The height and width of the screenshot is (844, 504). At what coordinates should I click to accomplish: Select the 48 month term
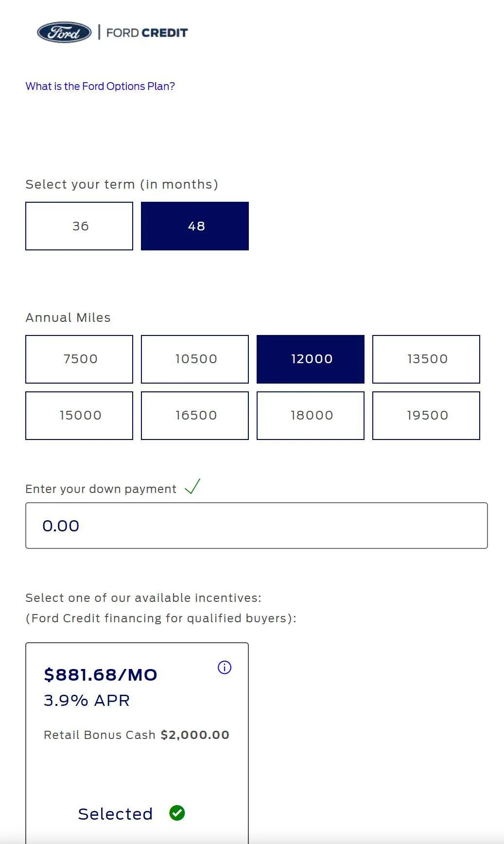[195, 226]
